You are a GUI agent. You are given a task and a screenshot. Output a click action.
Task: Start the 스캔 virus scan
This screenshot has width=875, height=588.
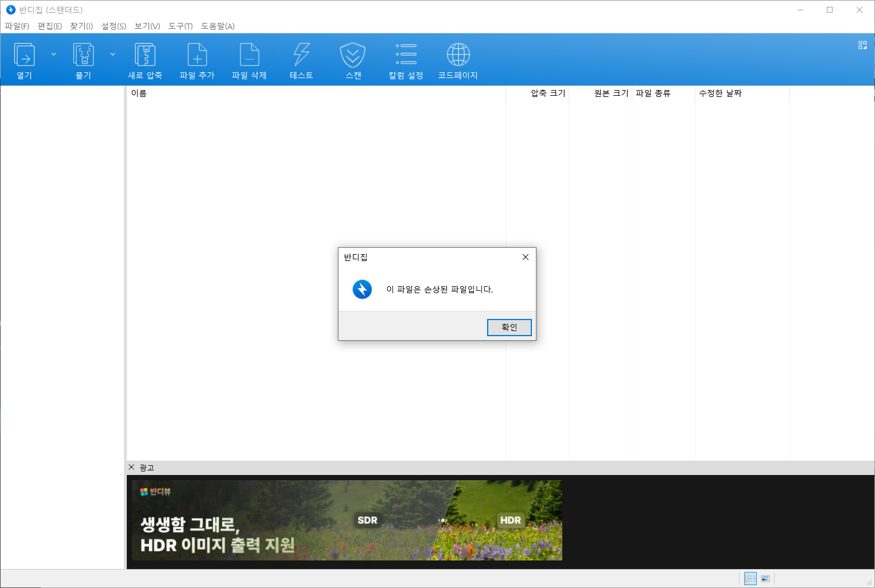click(x=353, y=60)
